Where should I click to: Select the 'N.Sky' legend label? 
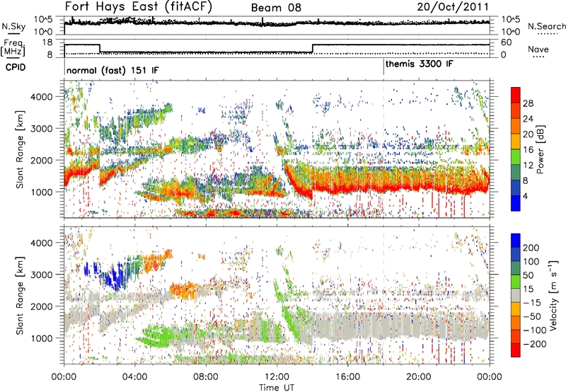point(13,26)
